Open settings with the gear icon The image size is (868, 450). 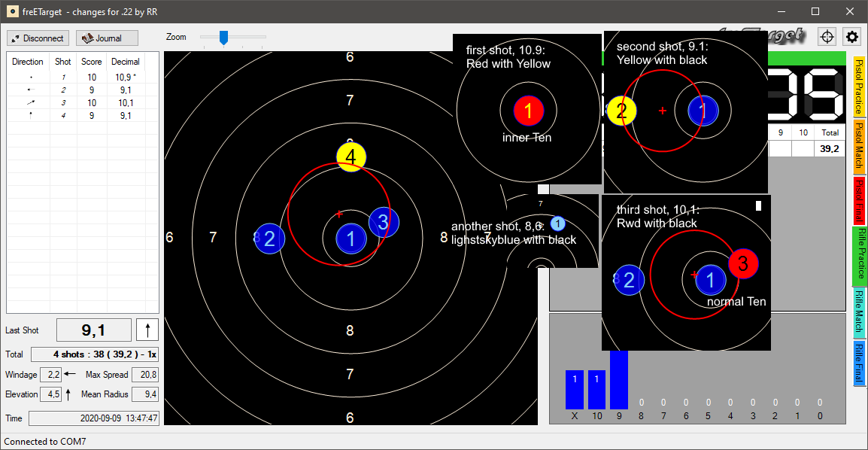point(851,37)
